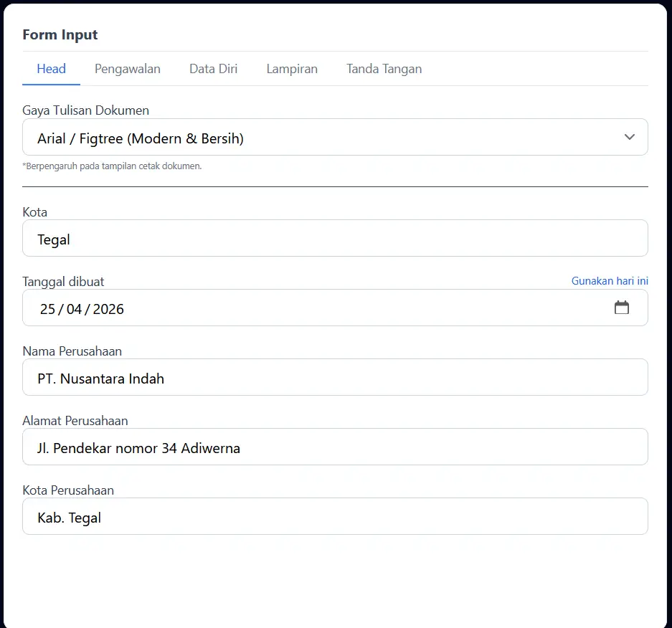Click the chevron arrow in font dropdown
The width and height of the screenshot is (672, 628).
coord(629,138)
